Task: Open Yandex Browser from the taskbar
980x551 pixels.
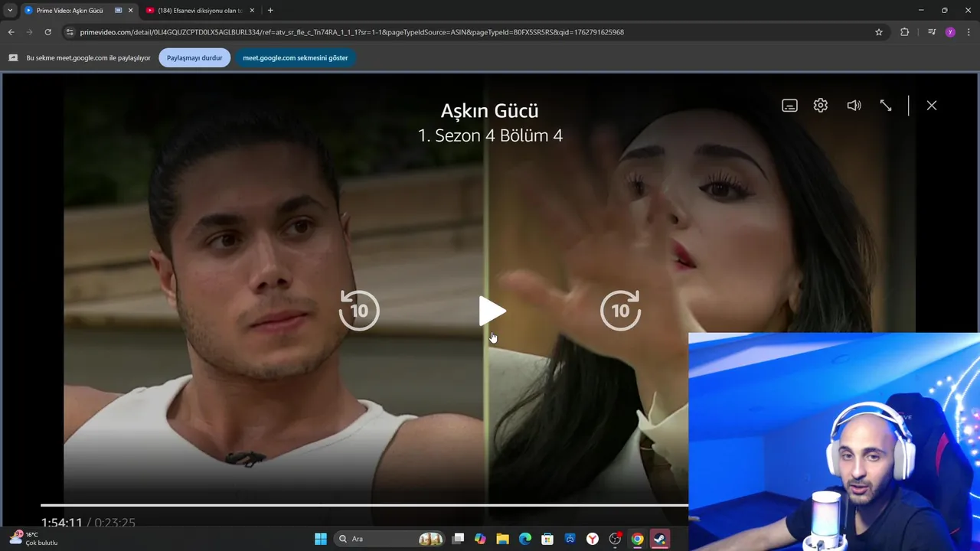Action: coord(593,539)
